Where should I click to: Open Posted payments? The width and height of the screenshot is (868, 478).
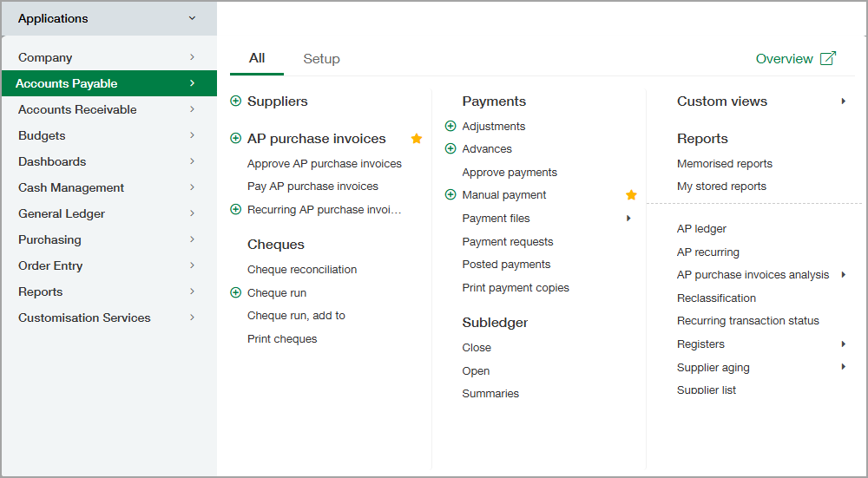coord(506,265)
